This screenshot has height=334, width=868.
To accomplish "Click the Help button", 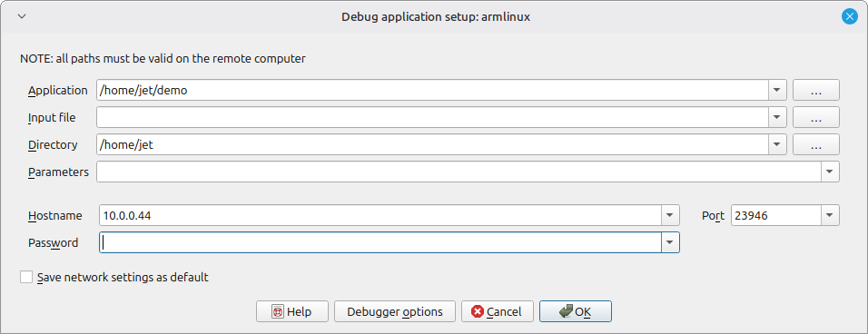I will click(292, 311).
